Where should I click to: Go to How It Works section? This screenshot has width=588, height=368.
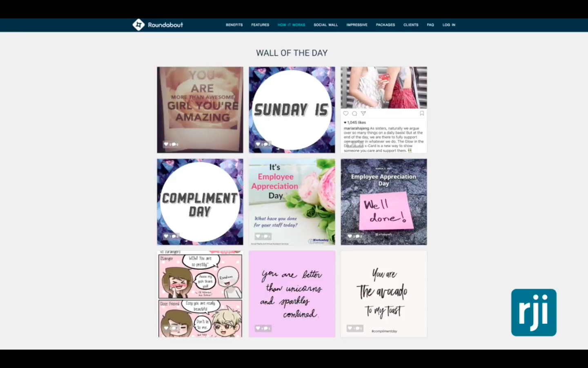point(291,25)
